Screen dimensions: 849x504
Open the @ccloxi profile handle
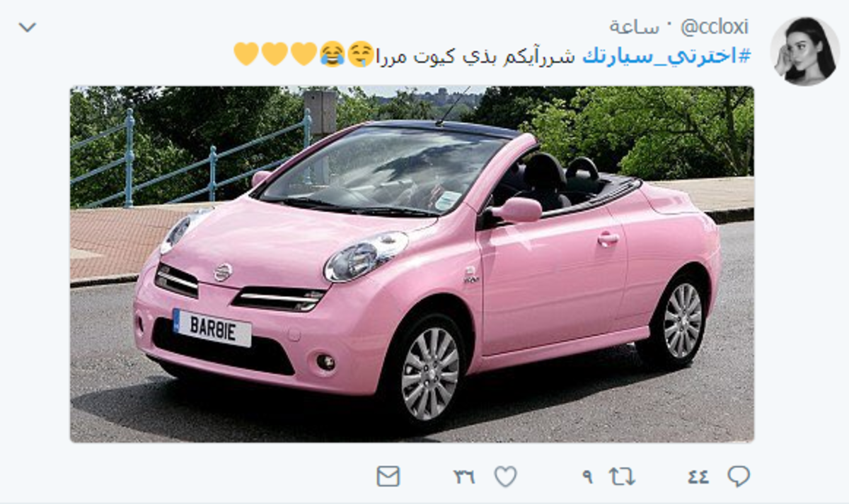pyautogui.click(x=713, y=28)
